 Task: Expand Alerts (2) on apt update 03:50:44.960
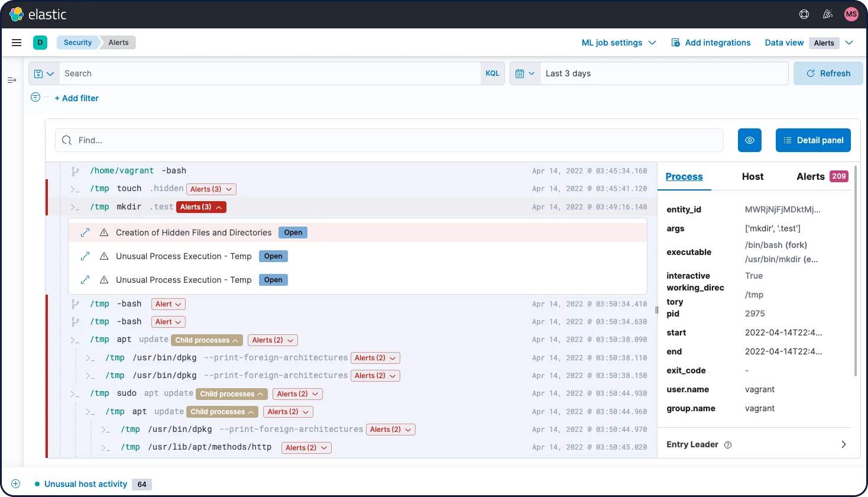coord(288,412)
